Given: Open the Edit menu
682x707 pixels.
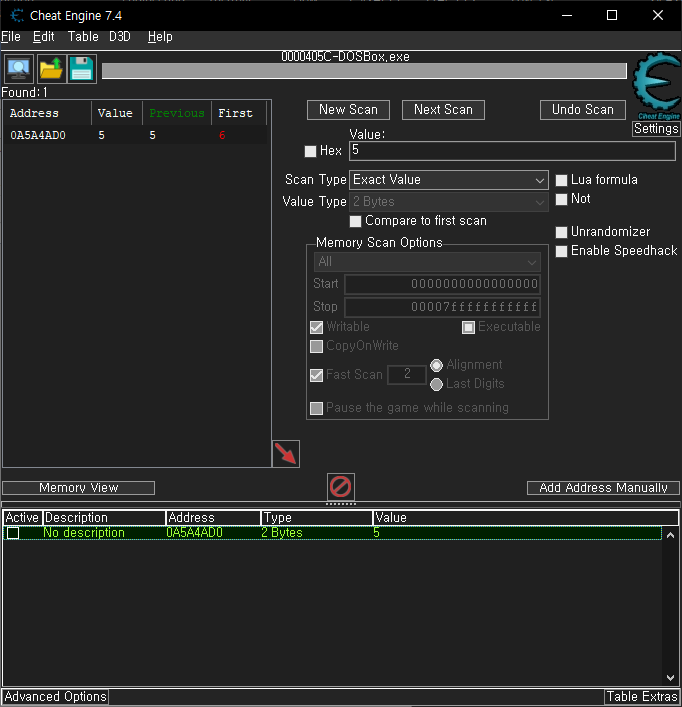Looking at the screenshot, I should click(44, 37).
